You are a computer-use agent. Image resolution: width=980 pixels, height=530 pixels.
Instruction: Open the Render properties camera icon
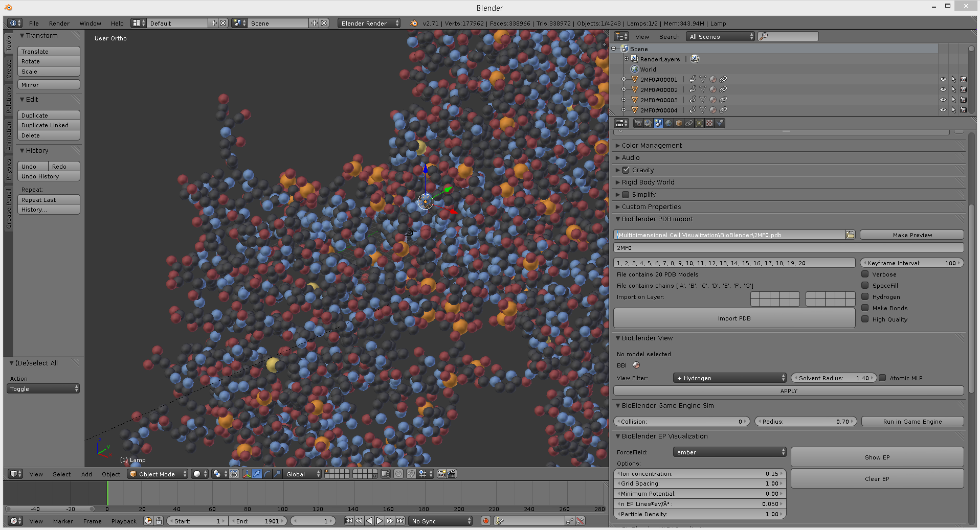(x=638, y=123)
